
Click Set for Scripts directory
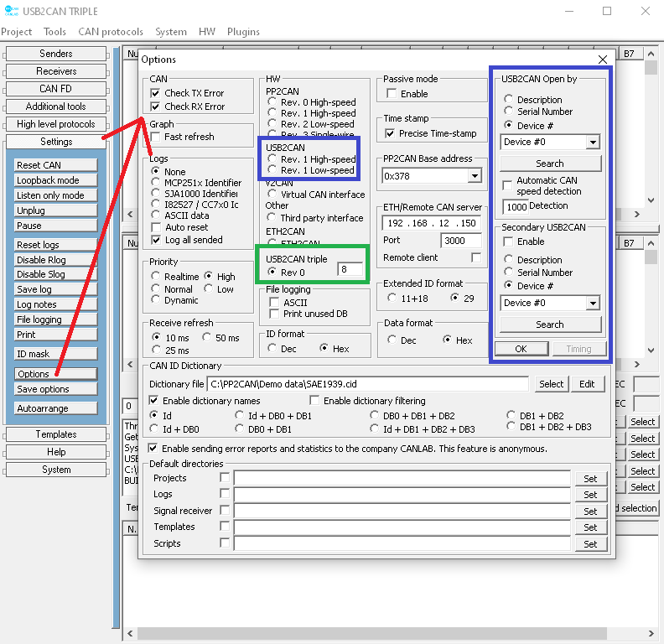590,544
